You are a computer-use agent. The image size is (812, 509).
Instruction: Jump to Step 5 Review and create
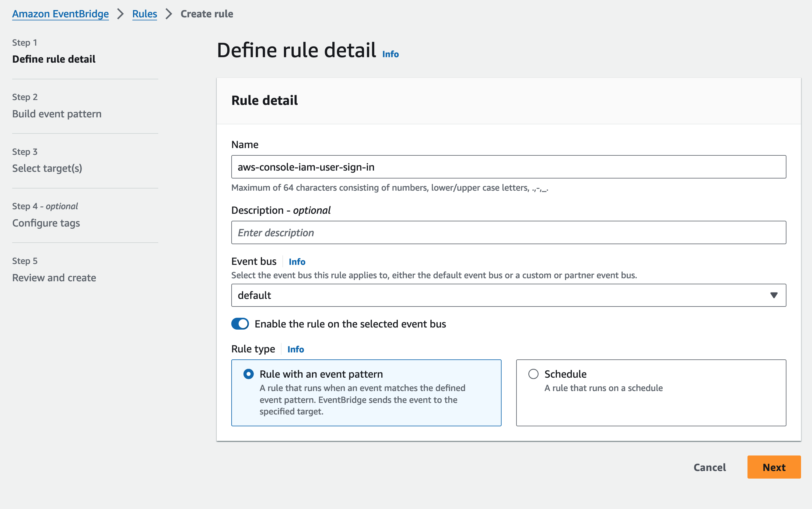[x=54, y=278]
